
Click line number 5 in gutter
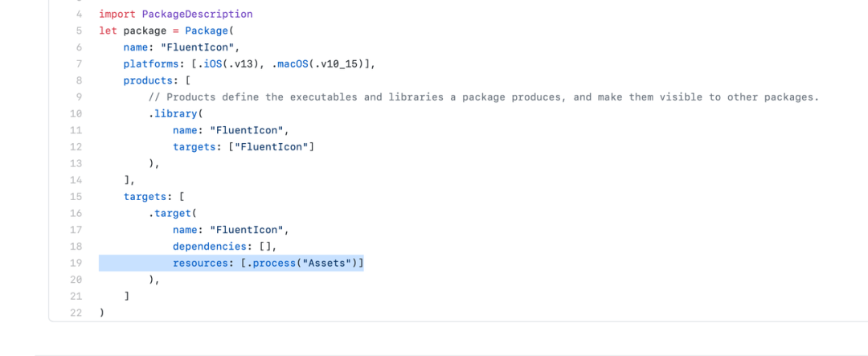pos(79,31)
